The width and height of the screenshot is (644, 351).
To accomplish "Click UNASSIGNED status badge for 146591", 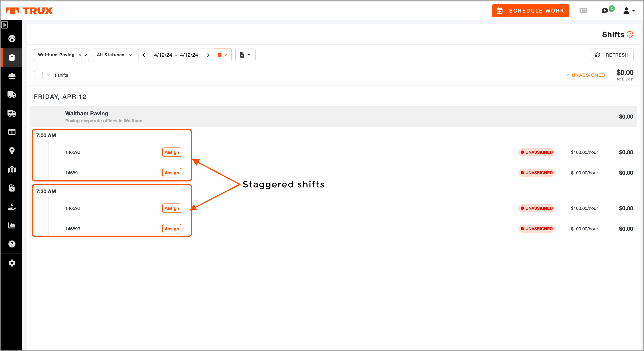I will (536, 173).
